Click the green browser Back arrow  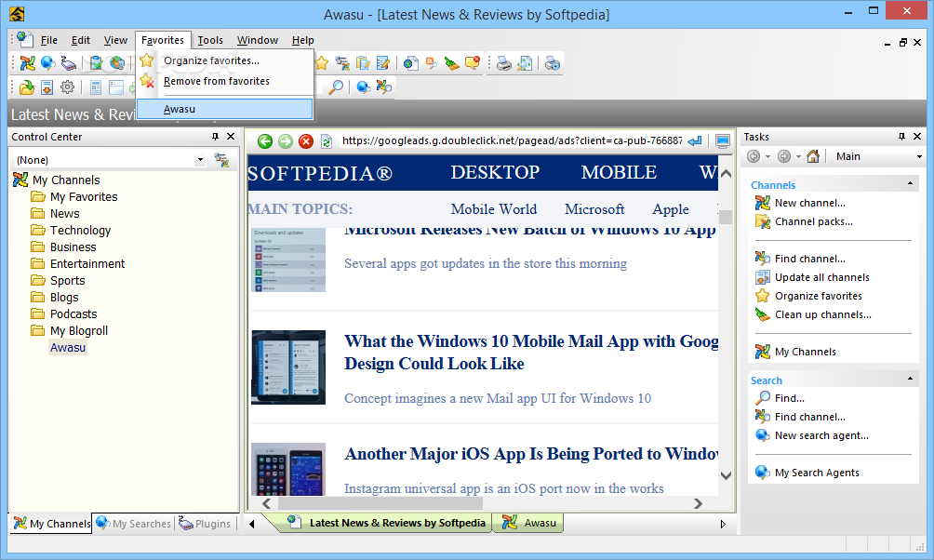265,141
